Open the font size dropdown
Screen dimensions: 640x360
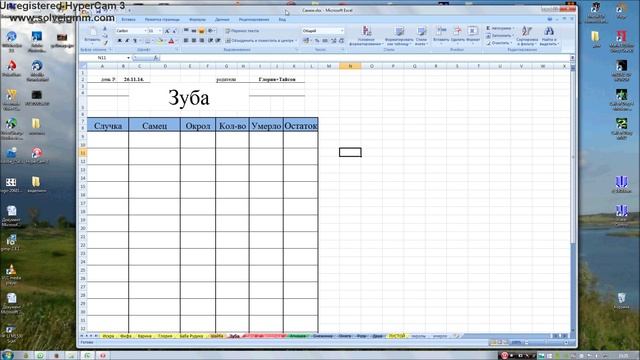pyautogui.click(x=160, y=31)
